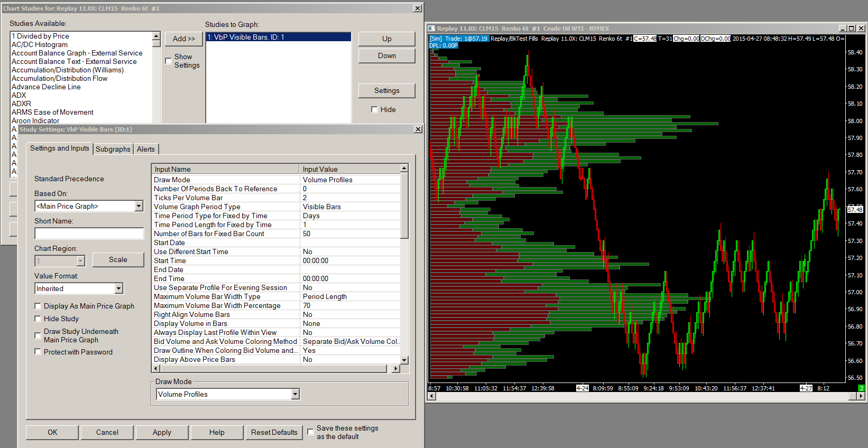Enable Protect with Password option
The image size is (868, 448).
click(x=38, y=352)
